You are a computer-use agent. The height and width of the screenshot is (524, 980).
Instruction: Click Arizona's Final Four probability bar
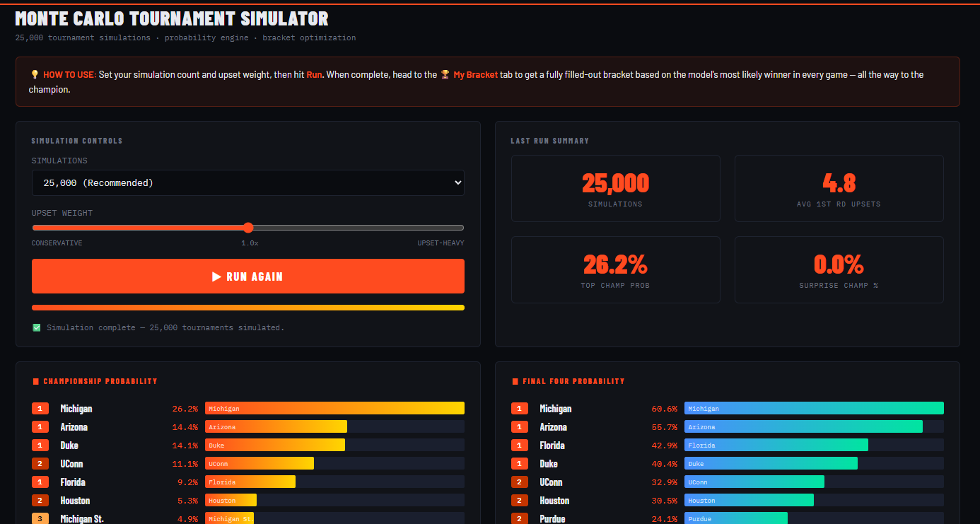[x=803, y=427]
